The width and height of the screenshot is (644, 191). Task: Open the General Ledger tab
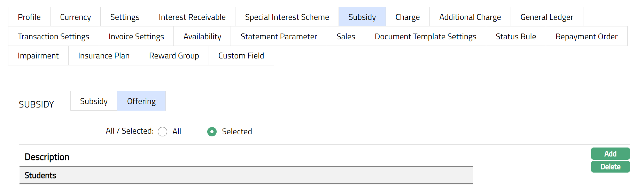(546, 17)
